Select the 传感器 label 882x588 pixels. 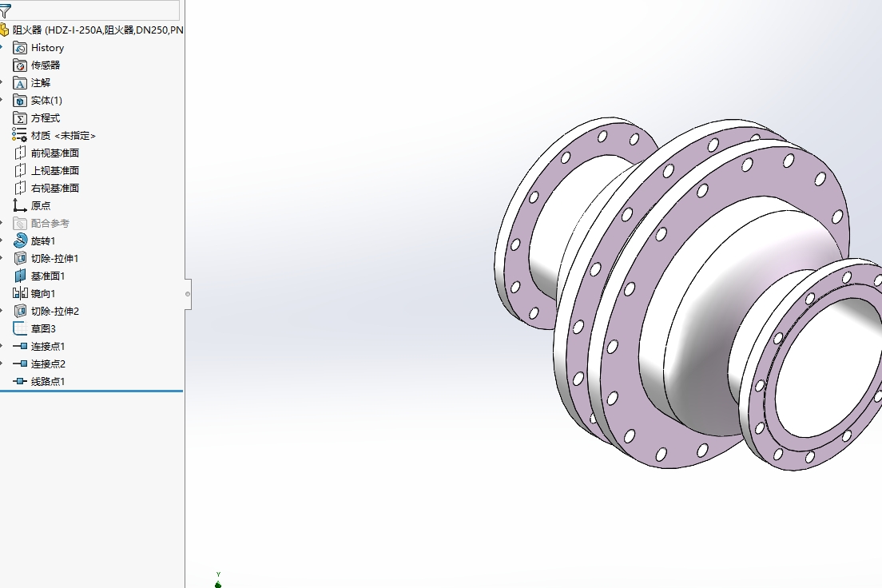point(46,66)
